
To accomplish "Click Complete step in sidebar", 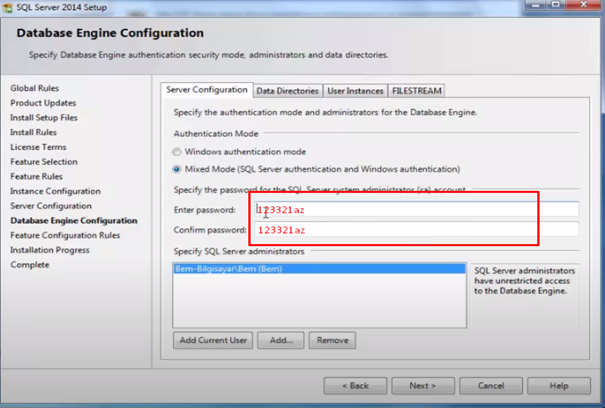I will click(x=30, y=265).
